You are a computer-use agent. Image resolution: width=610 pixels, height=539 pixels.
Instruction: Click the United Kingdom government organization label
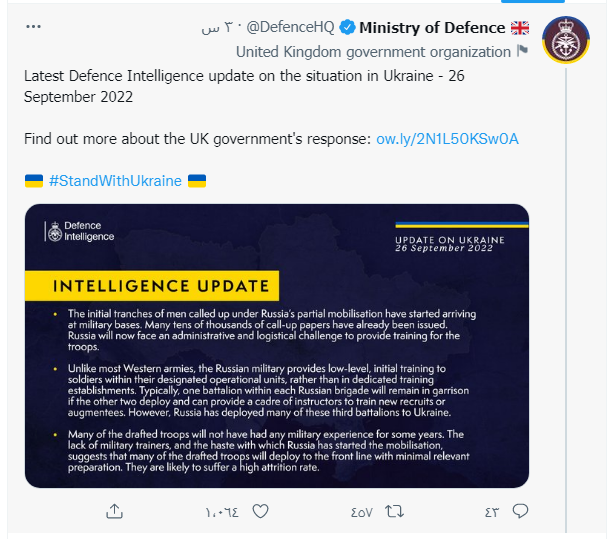(374, 51)
